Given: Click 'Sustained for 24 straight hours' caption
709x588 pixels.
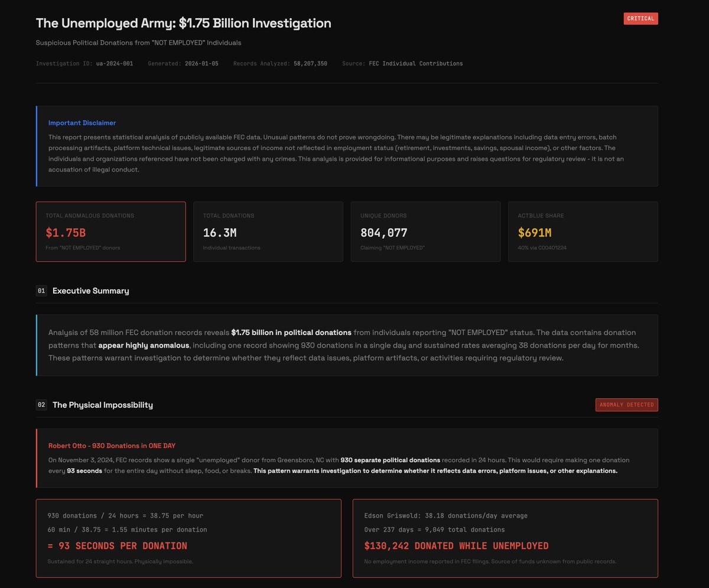Looking at the screenshot, I should point(121,561).
